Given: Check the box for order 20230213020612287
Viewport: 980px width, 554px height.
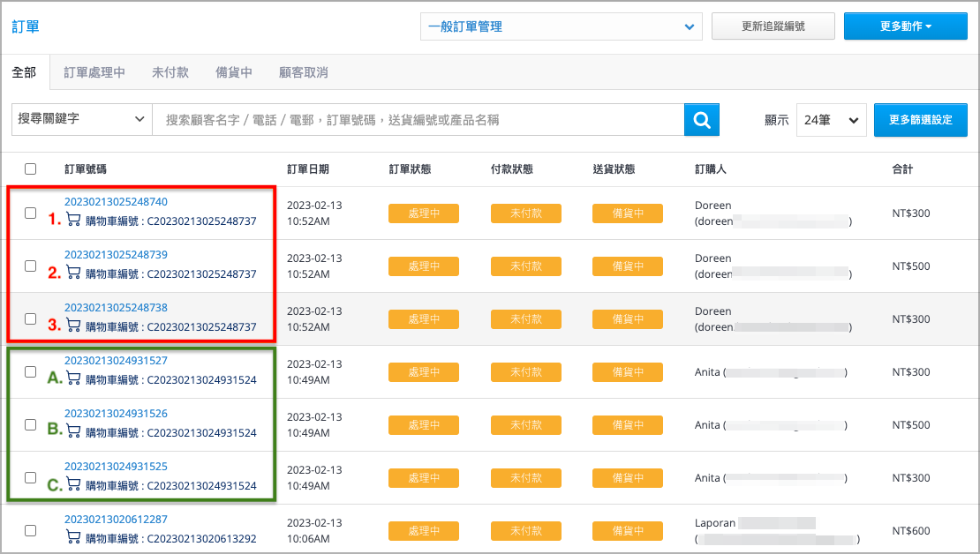Looking at the screenshot, I should [30, 530].
